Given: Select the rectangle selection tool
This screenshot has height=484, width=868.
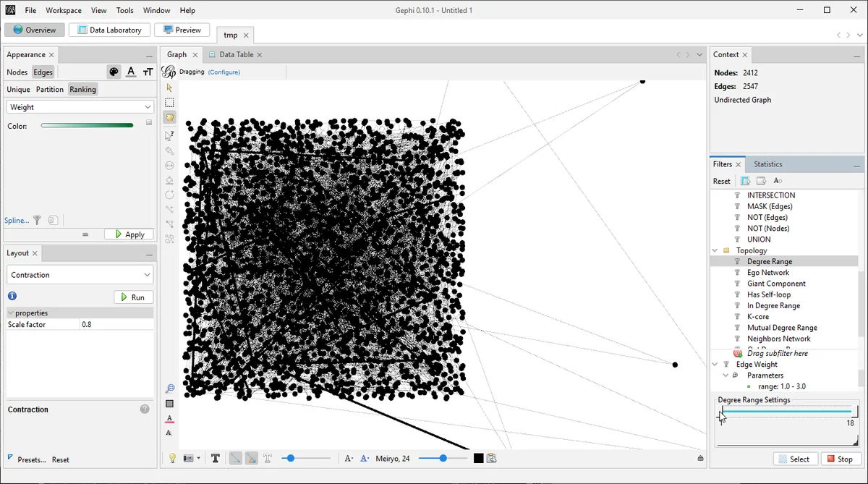Looking at the screenshot, I should click(x=169, y=103).
